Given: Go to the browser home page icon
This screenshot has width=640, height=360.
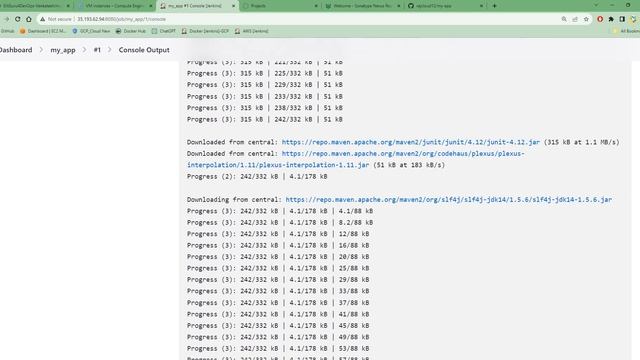Looking at the screenshot, I should pos(29,19).
